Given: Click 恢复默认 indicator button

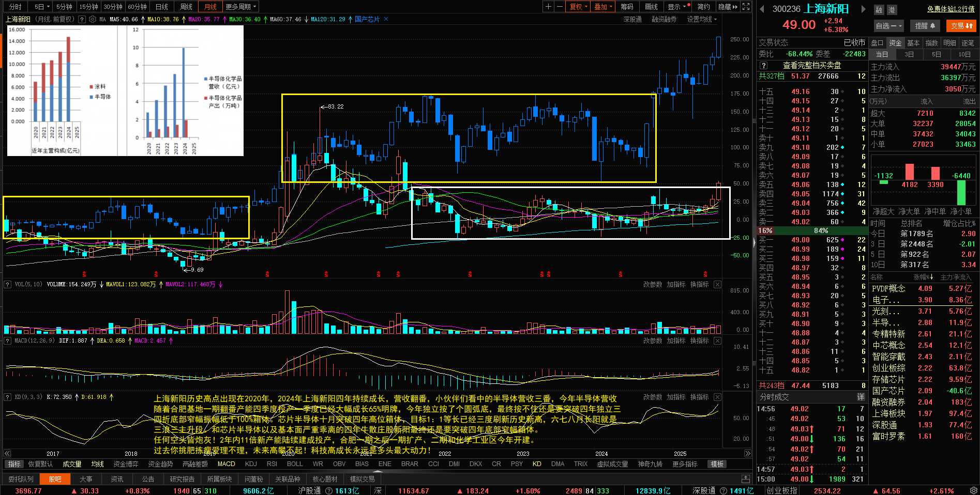Looking at the screenshot, I should pos(40,464).
